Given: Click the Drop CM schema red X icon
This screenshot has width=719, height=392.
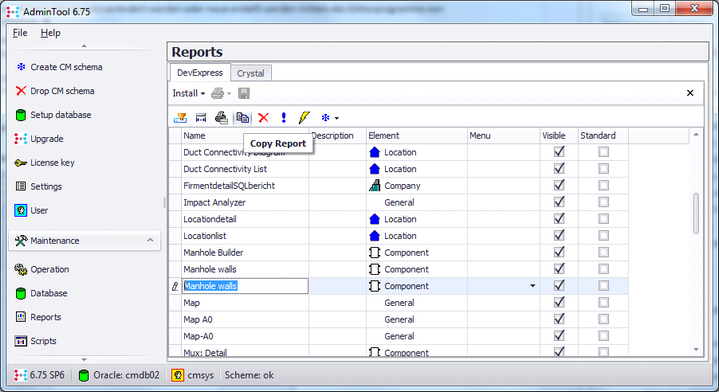Looking at the screenshot, I should tap(21, 91).
